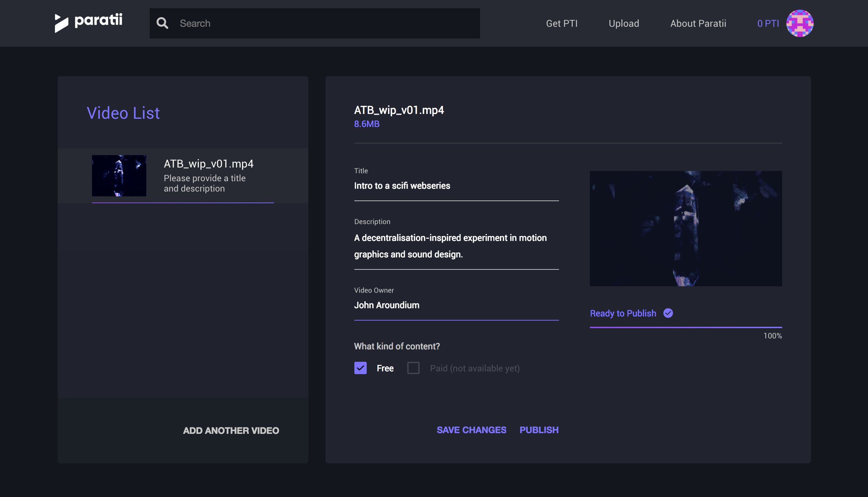Open the user avatar profile icon
868x497 pixels.
[800, 23]
